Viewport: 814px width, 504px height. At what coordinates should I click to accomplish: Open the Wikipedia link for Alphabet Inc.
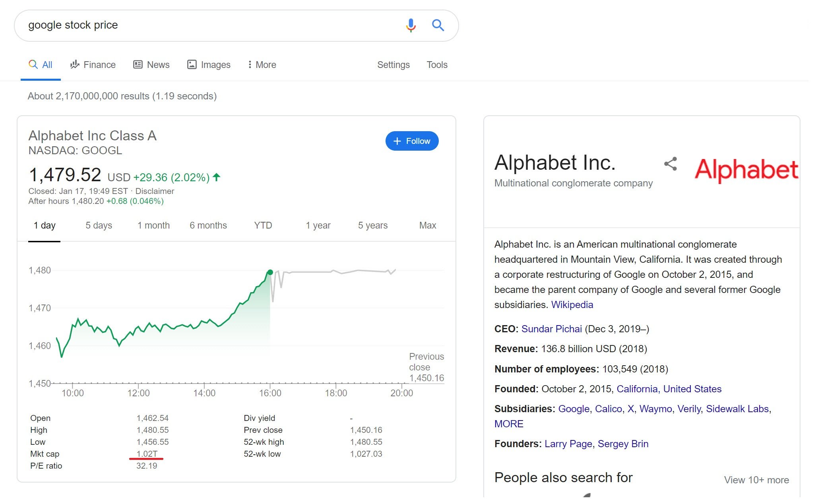pos(572,304)
